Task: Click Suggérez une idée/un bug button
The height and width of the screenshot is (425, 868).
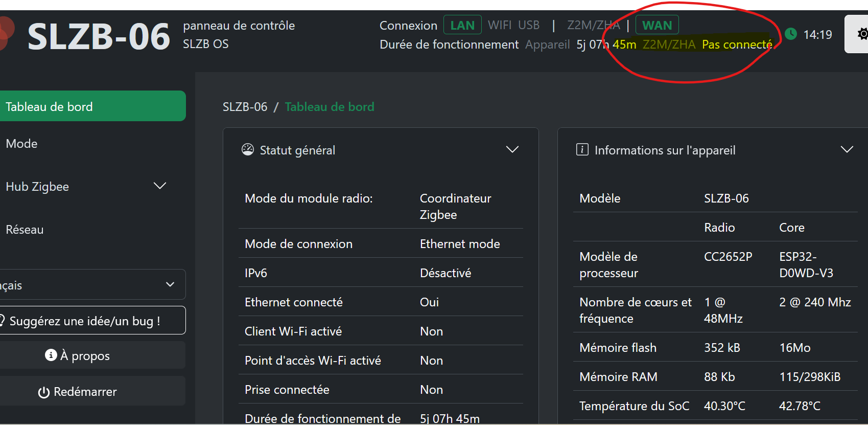Action: [x=92, y=320]
